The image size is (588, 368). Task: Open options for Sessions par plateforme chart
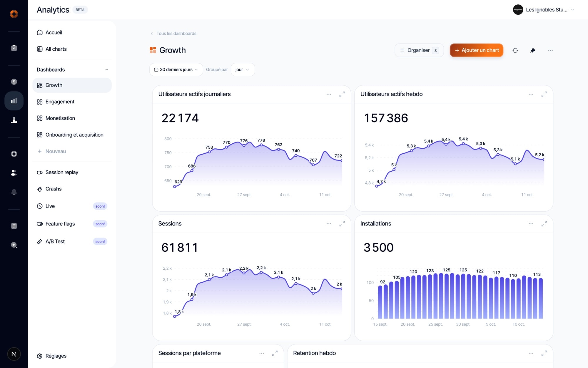pos(262,353)
